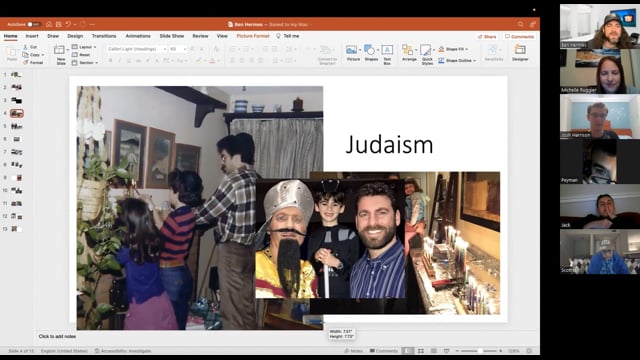Viewport: 640px width, 360px height.
Task: Switch to Slide Sorter grid view
Action: click(x=421, y=351)
